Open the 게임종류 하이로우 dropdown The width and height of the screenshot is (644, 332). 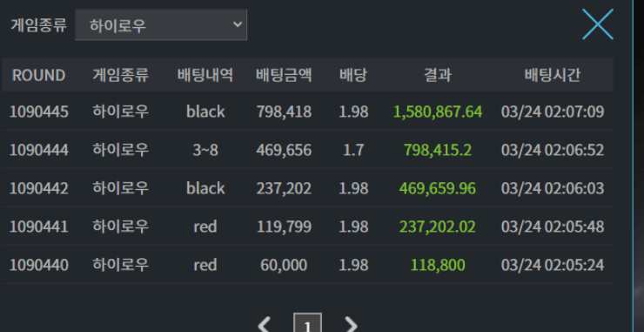point(161,25)
